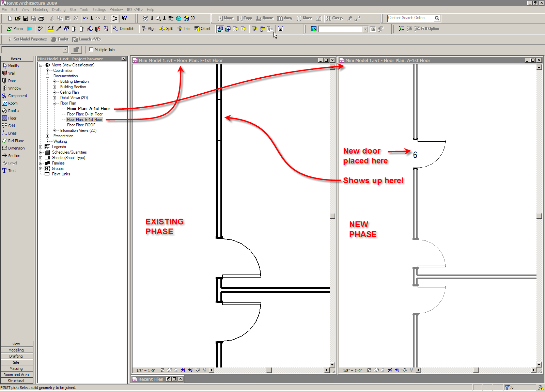The image size is (545, 392).
Task: Click the A-1st Floor vertical scrollbar thumb
Action: point(539,216)
